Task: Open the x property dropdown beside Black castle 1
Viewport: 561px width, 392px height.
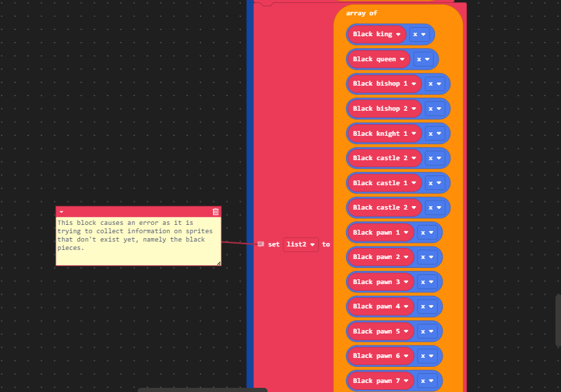Action: click(435, 183)
